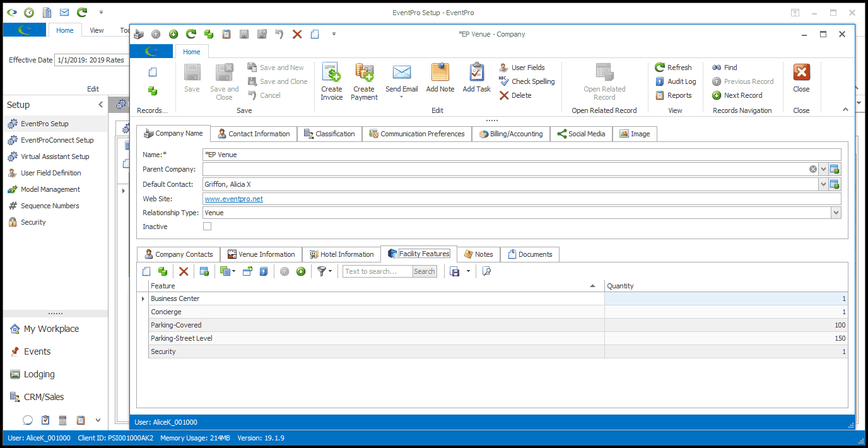Open the www.eventpro.net link
Screen dimensions: 868x448
[x=233, y=199]
